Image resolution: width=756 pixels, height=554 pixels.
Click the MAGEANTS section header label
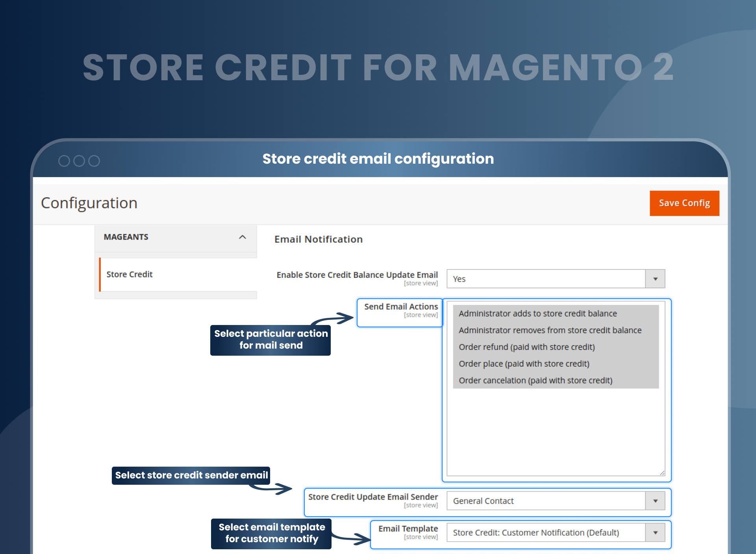coord(126,237)
